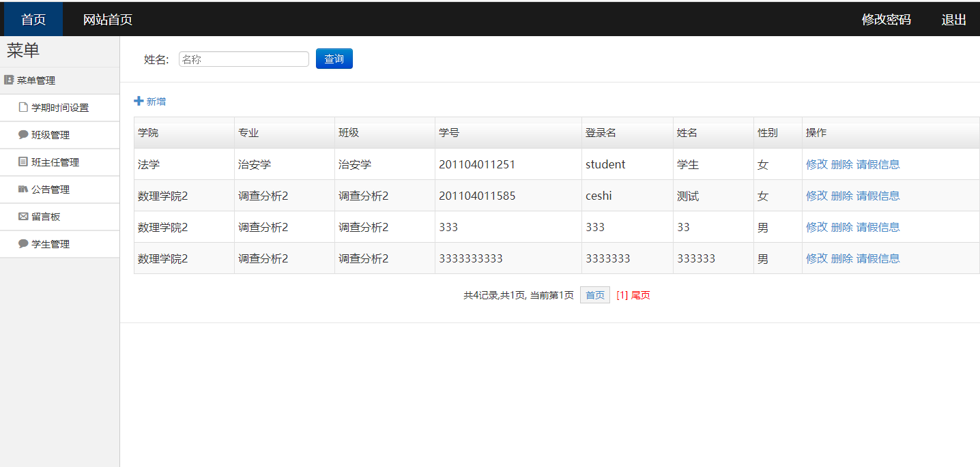Click the 首页 pagination button
980x467 pixels.
click(x=594, y=295)
